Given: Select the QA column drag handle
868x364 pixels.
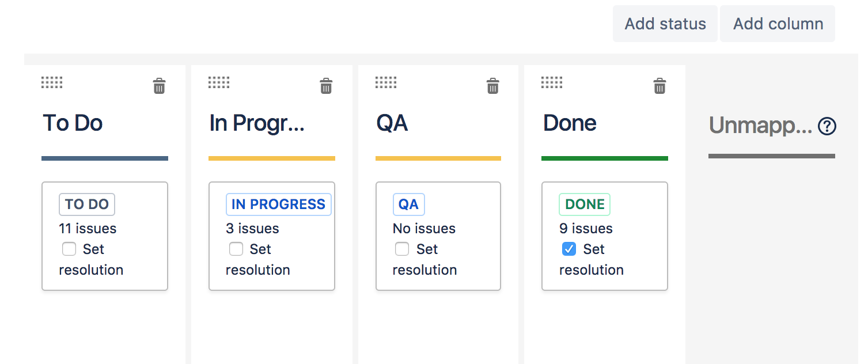Looking at the screenshot, I should [x=386, y=82].
